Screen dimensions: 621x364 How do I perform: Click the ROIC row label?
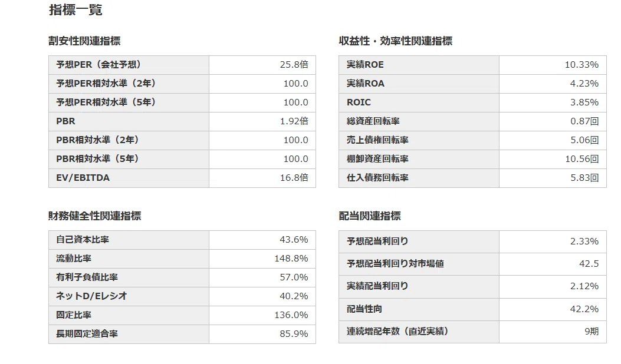click(359, 102)
